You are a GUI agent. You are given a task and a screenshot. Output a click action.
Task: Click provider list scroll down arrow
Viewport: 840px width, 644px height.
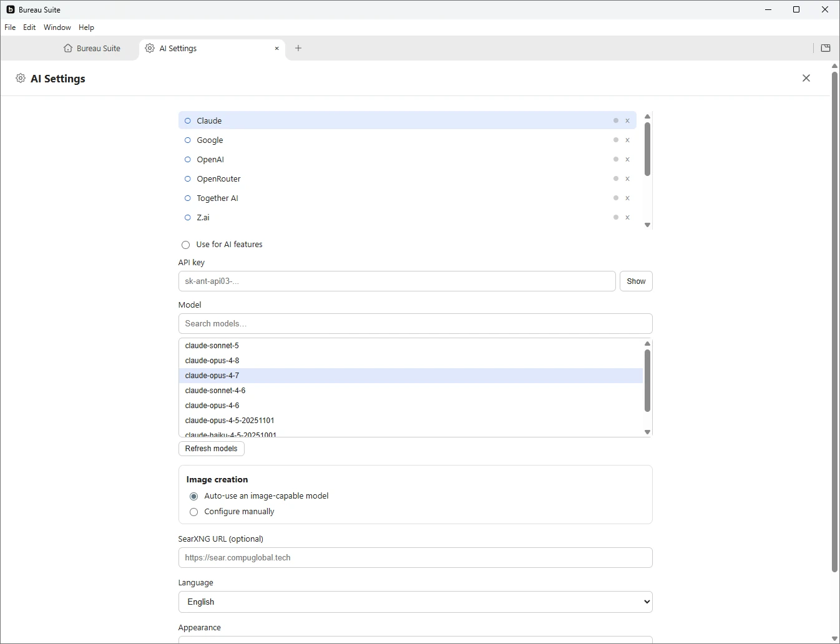[647, 225]
